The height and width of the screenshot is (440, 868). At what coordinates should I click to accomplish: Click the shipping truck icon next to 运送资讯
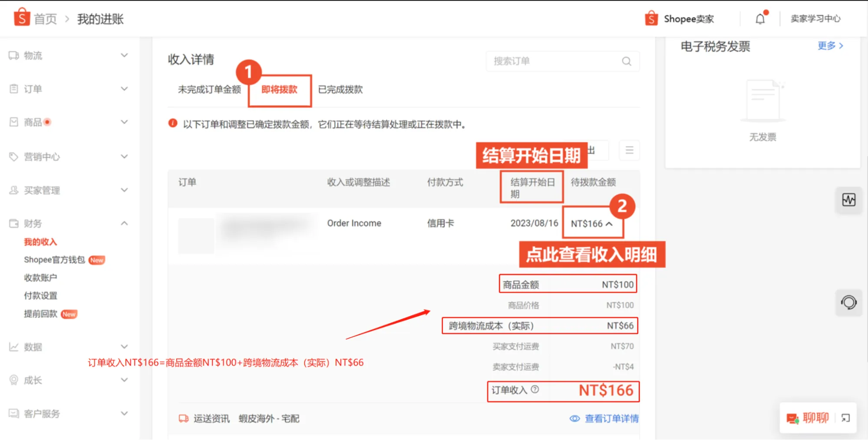click(184, 418)
